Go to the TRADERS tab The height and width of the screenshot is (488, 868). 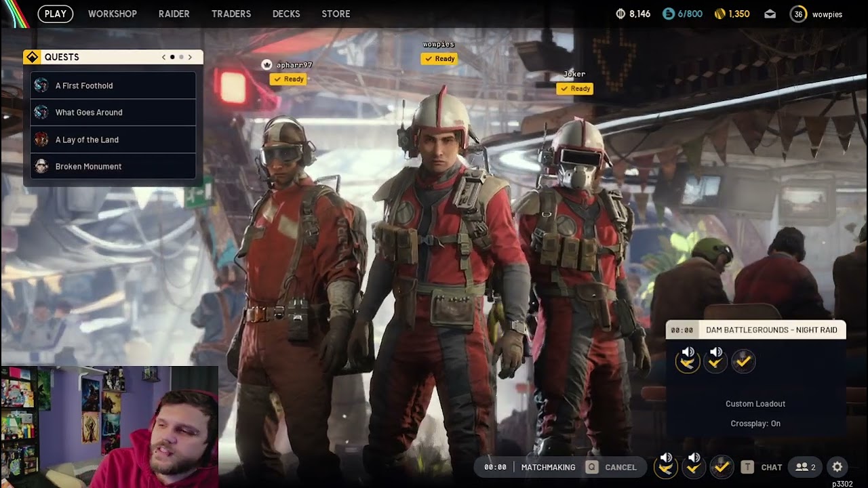(231, 14)
